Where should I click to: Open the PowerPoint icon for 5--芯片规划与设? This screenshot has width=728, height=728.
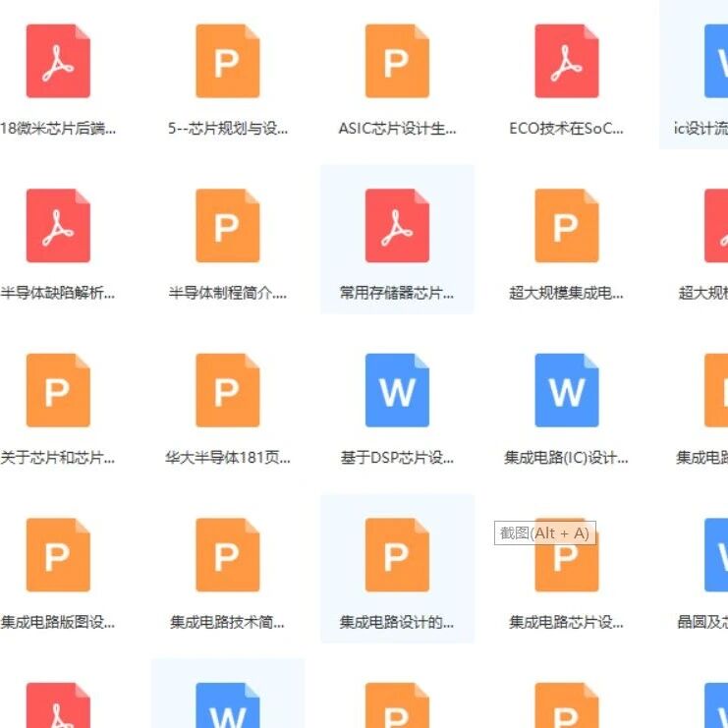pos(228,61)
